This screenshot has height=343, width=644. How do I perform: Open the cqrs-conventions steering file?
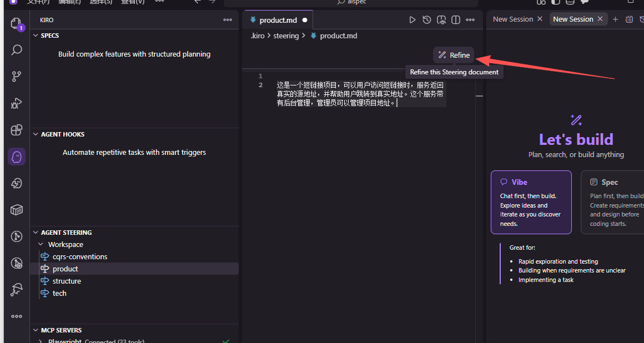79,256
